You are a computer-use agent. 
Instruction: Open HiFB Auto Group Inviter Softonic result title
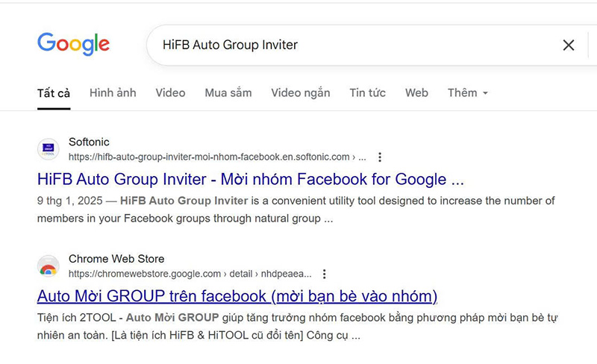pos(251,179)
